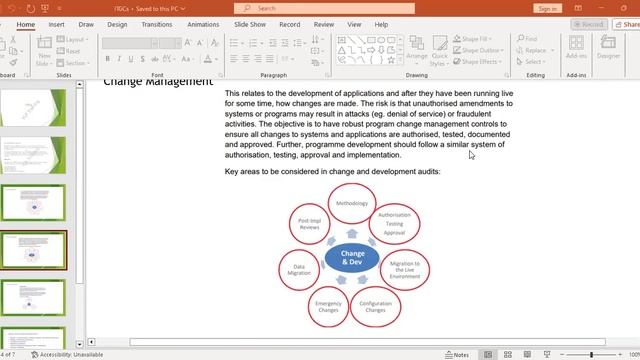Toggle Strikethrough formatting
640x360 pixels.
pos(154,59)
